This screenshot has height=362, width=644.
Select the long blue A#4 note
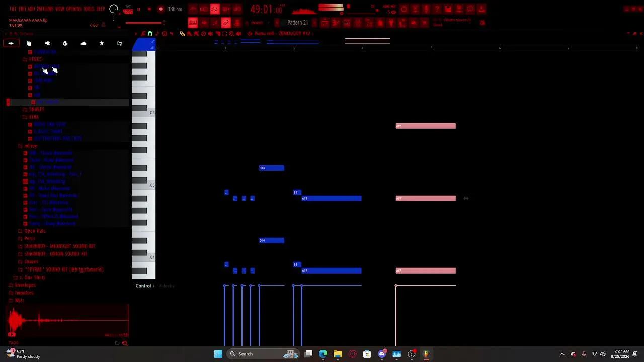click(x=332, y=198)
